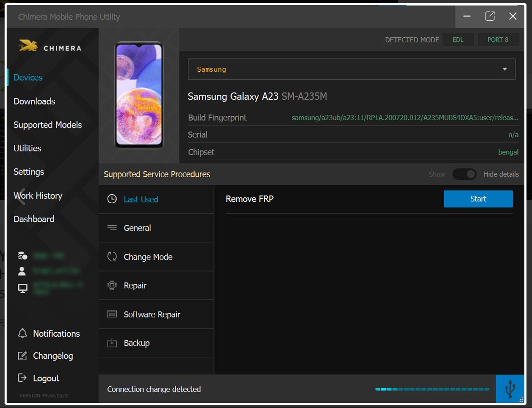The image size is (532, 408).
Task: Click the General list lines icon
Action: coord(112,228)
